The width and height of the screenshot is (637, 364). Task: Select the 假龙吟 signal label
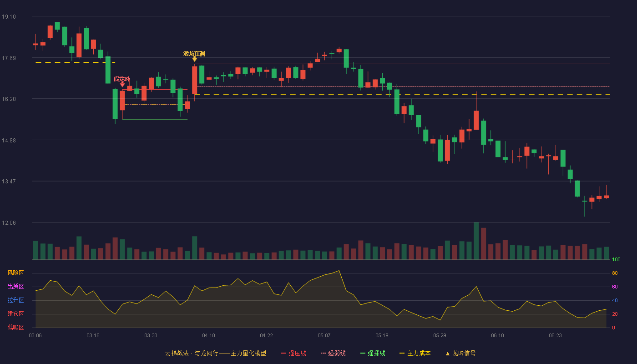[x=122, y=79]
